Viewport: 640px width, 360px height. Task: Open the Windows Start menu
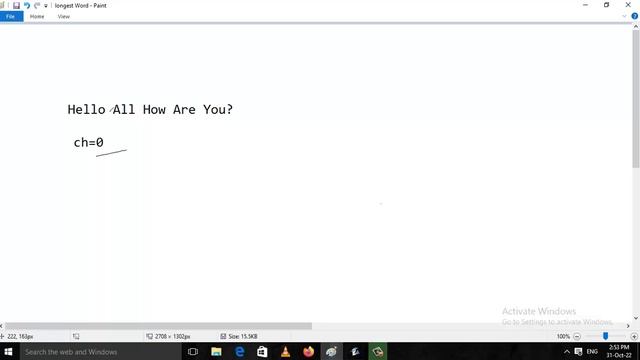coord(8,351)
